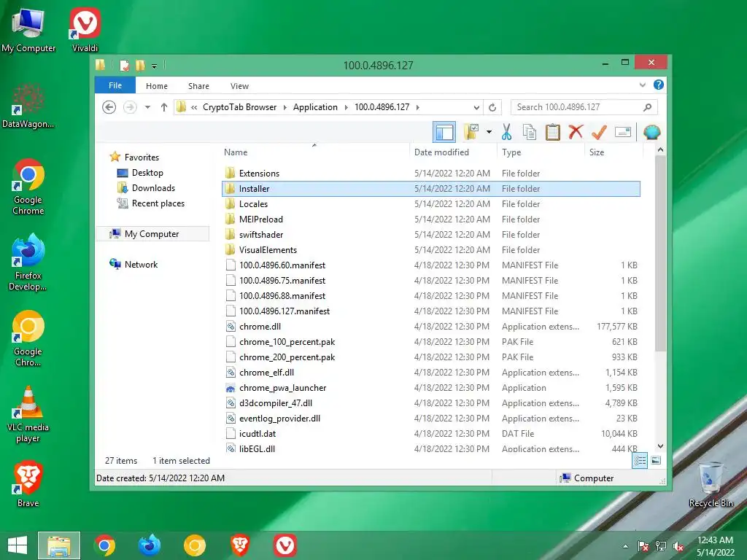Click the Paste clipboard toolbar icon
The width and height of the screenshot is (747, 560).
pyautogui.click(x=553, y=132)
